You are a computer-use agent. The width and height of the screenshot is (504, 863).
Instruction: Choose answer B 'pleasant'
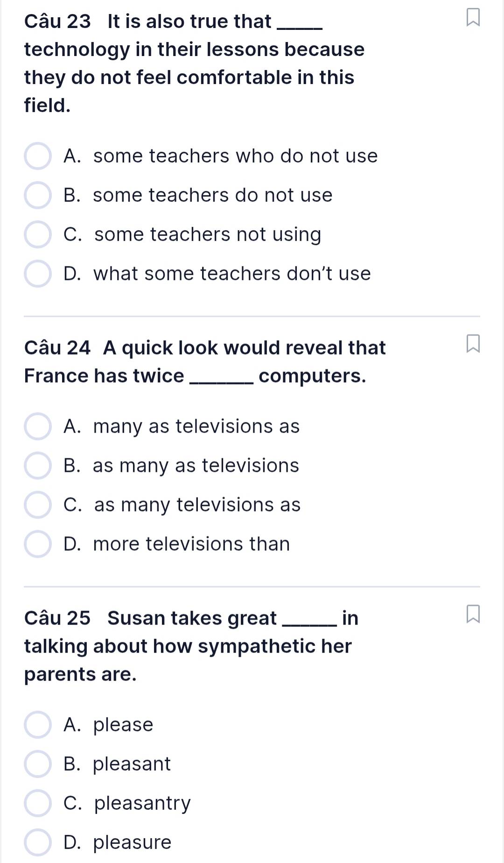(x=38, y=764)
